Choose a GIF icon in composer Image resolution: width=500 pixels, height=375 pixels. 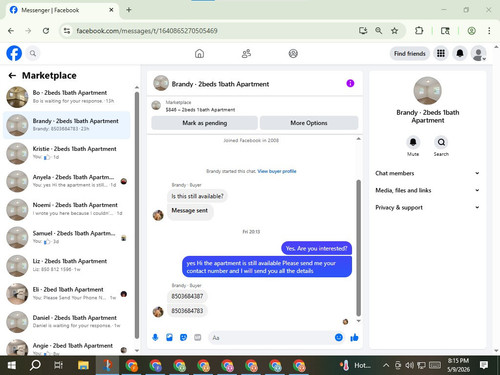(198, 338)
